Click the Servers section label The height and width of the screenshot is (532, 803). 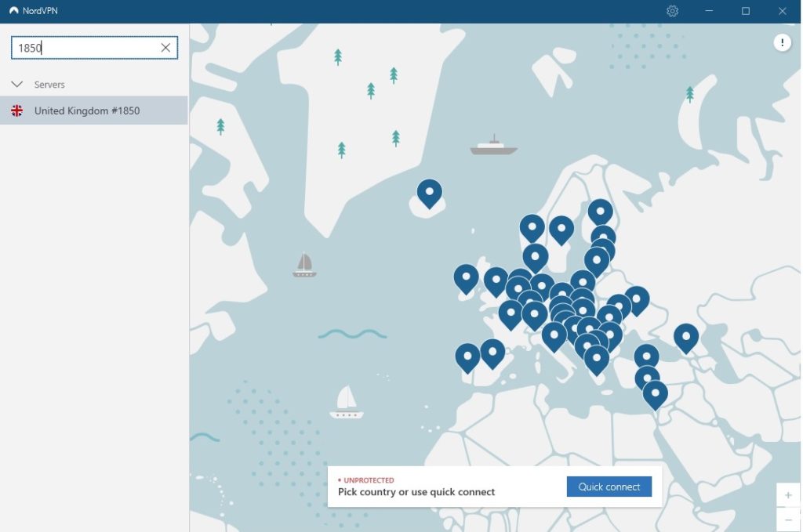(49, 85)
